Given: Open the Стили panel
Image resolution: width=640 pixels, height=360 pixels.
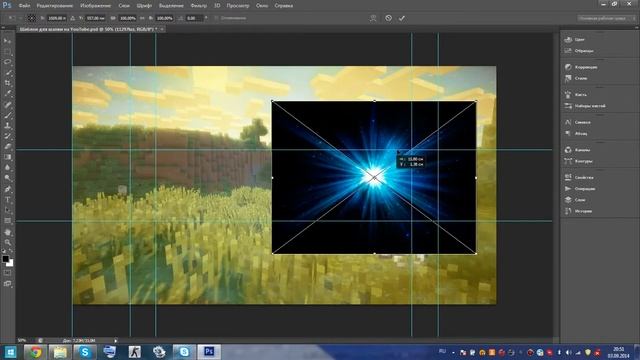Looking at the screenshot, I should point(576,78).
